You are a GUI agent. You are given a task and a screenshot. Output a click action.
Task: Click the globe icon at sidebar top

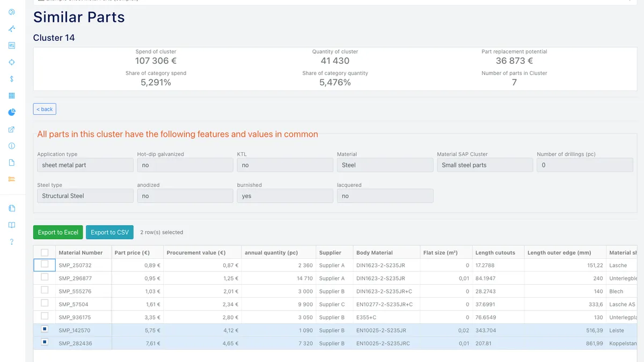(x=11, y=12)
